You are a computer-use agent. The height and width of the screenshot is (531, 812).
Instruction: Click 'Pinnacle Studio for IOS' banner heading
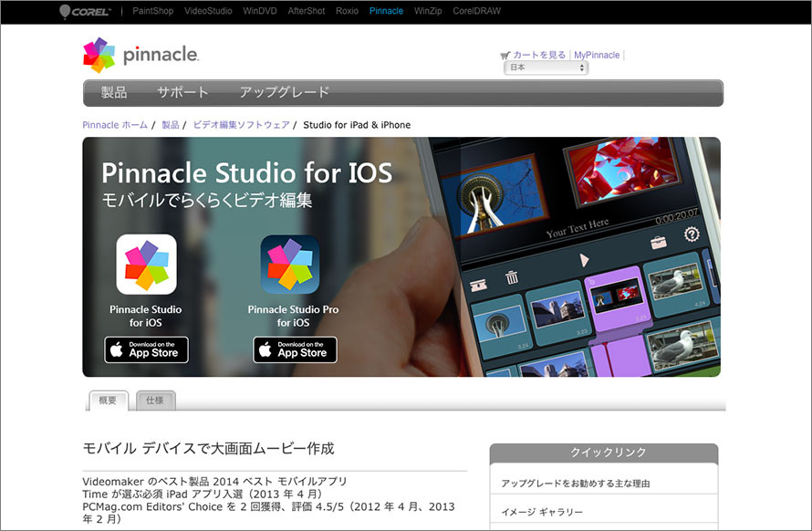pyautogui.click(x=247, y=173)
